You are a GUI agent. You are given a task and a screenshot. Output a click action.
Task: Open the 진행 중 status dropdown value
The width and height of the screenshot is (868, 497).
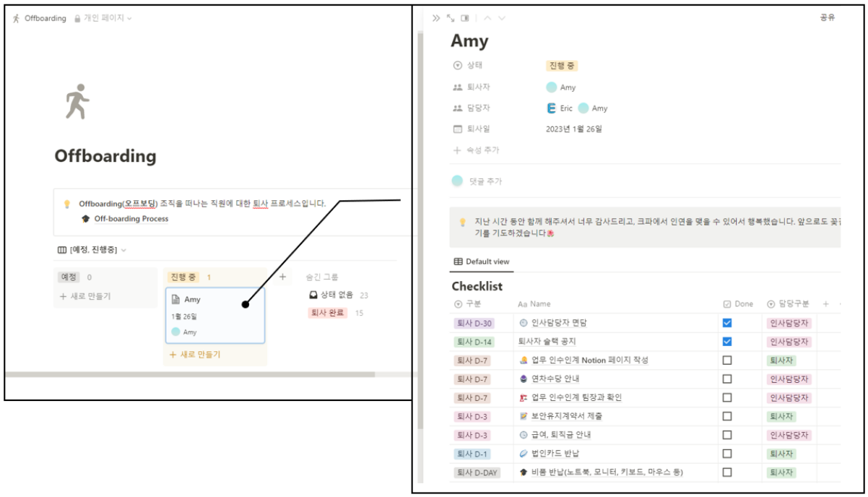tap(562, 66)
